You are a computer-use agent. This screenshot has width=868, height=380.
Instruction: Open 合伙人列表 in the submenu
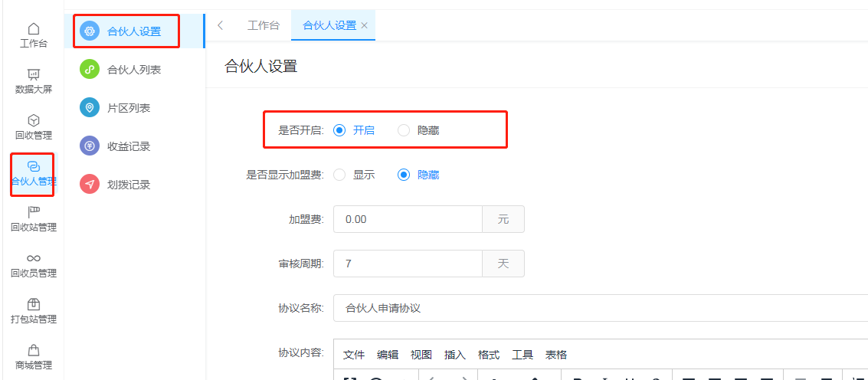(134, 69)
